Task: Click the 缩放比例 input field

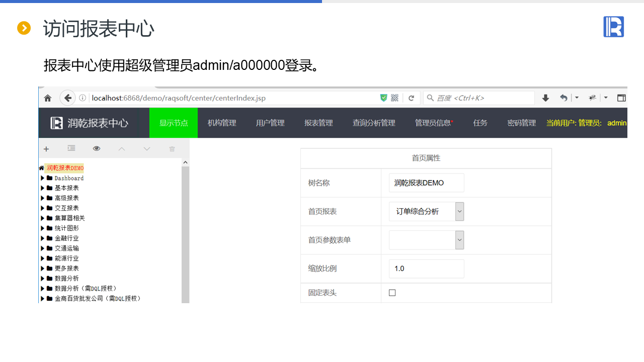Action: (x=427, y=269)
